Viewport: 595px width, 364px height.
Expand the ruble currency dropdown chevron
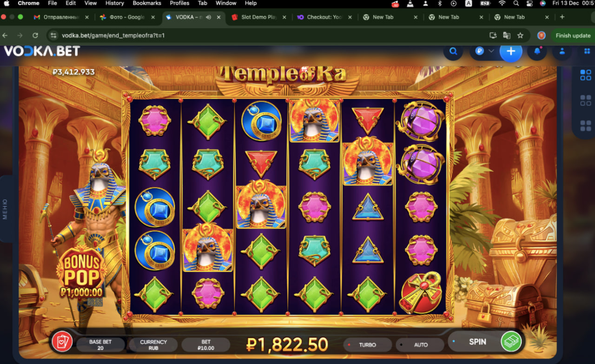click(x=491, y=51)
